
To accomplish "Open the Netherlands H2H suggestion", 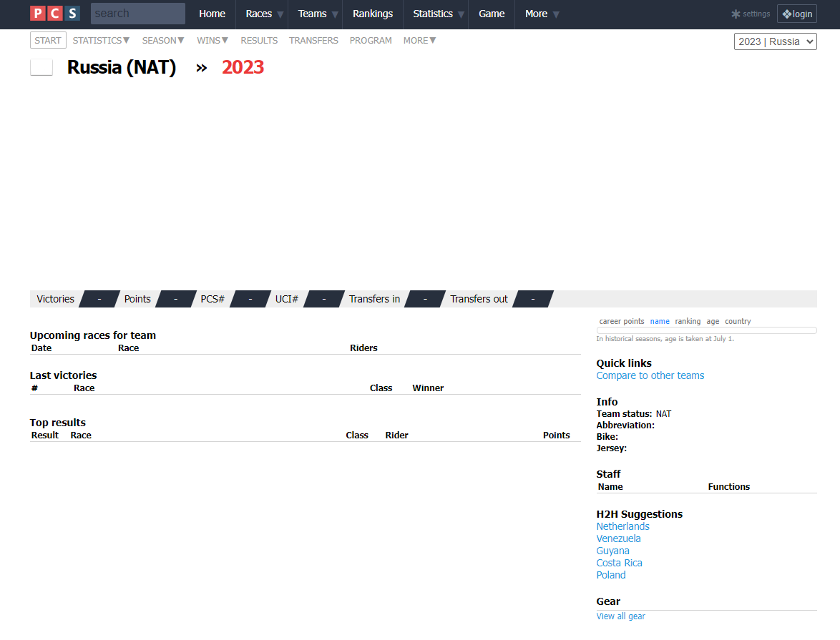I will [623, 526].
